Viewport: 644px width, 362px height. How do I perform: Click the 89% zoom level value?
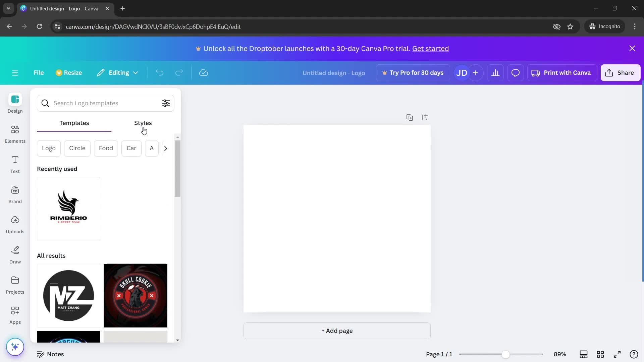click(x=560, y=354)
